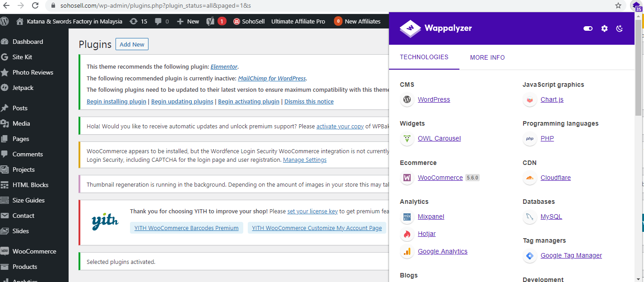Click Dismiss this notice link
The width and height of the screenshot is (644, 282).
tap(309, 102)
